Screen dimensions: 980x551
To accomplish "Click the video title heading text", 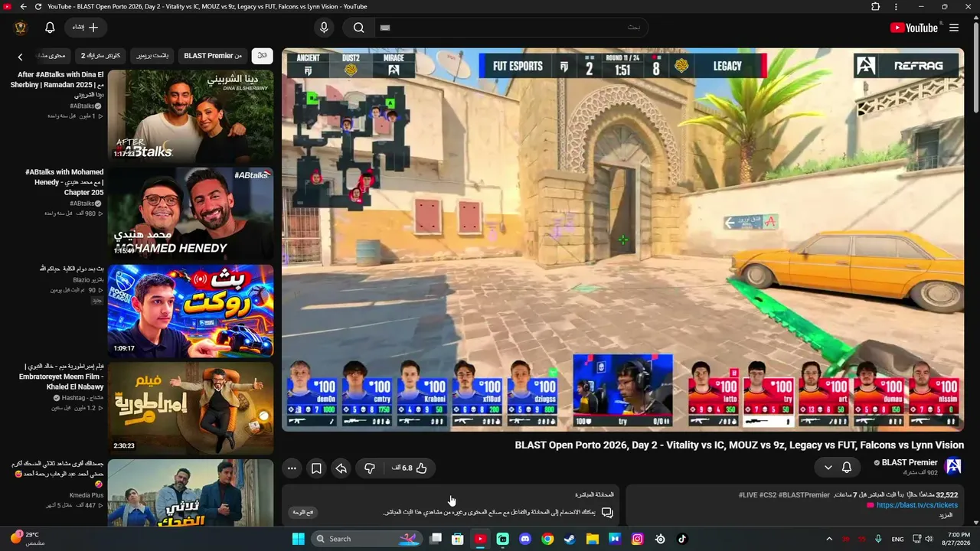I will [739, 445].
